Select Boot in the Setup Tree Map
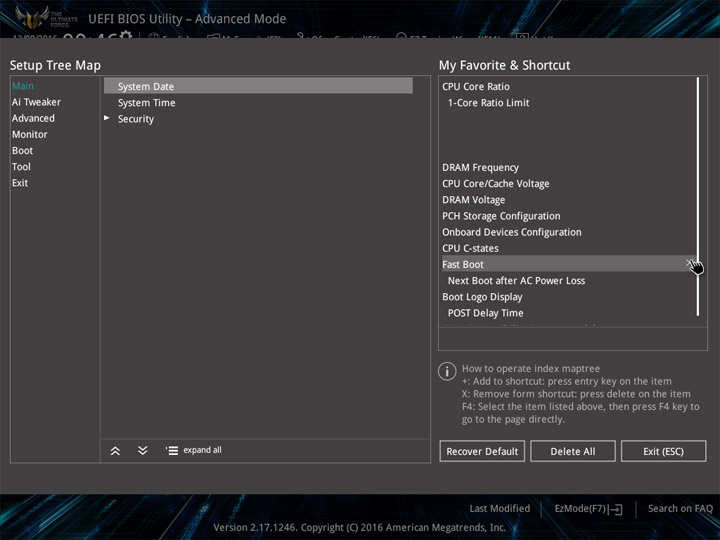Viewport: 720px width, 540px height. click(x=22, y=150)
